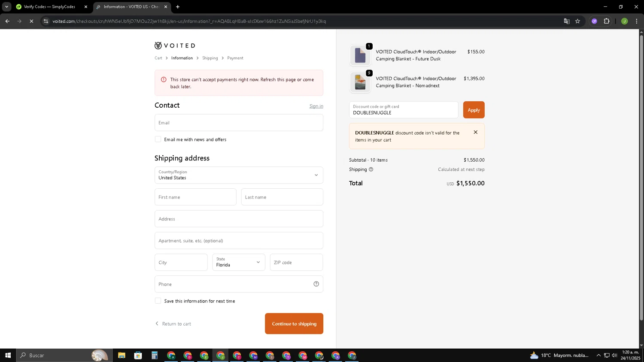Click the browser address bar URL
The image size is (644, 362).
189,21
